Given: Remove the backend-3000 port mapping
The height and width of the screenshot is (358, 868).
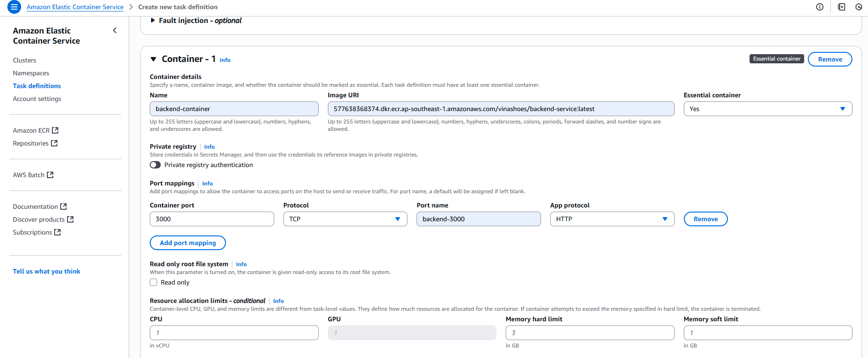Looking at the screenshot, I should (x=705, y=219).
